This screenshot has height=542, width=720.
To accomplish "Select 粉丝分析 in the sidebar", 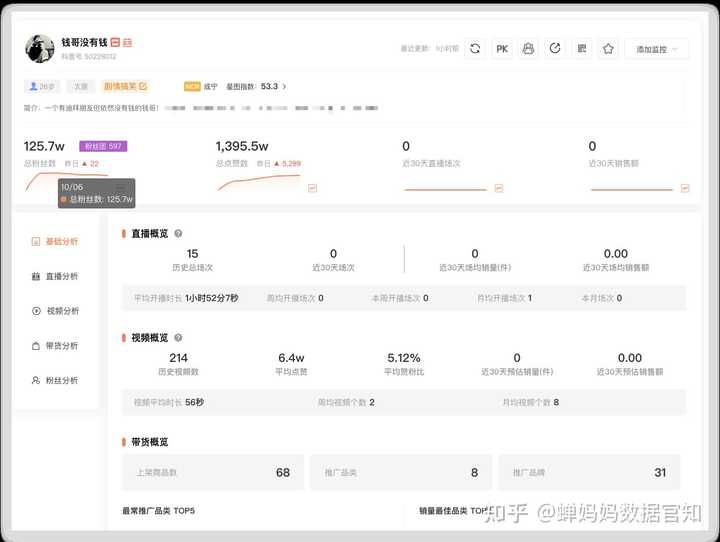I will tap(56, 380).
